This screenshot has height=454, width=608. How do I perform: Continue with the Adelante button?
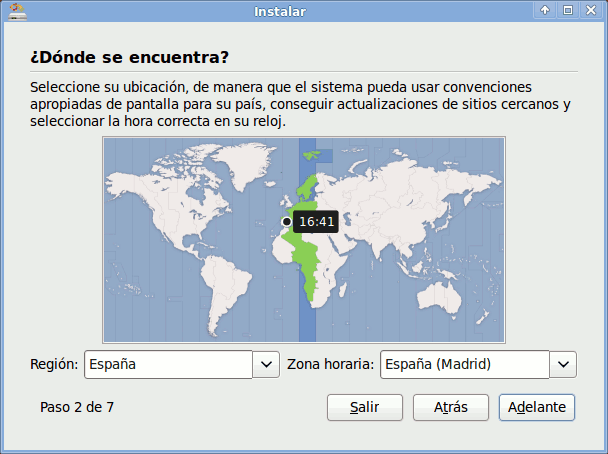click(x=537, y=407)
